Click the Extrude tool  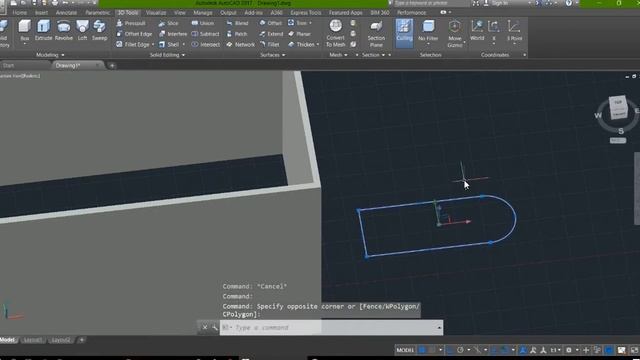click(x=43, y=31)
